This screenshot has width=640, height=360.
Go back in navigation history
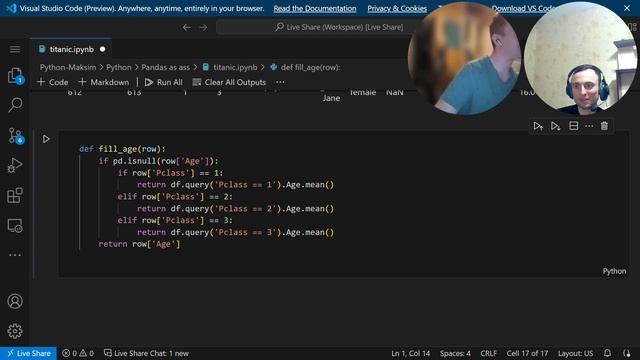187,27
